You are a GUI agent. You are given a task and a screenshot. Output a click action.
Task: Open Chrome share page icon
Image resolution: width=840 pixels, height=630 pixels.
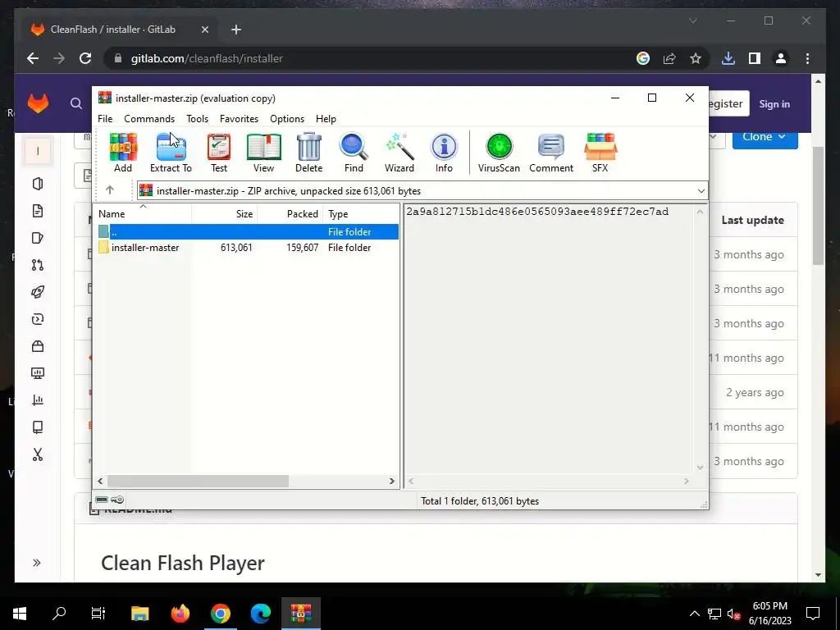coord(669,58)
